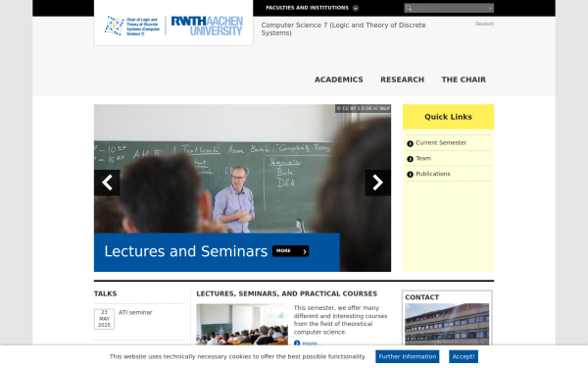Open the ATI seminar talk

coord(135,312)
